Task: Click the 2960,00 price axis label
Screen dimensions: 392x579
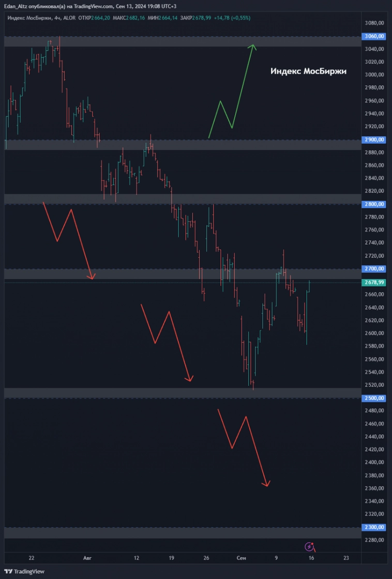Action: coord(375,100)
